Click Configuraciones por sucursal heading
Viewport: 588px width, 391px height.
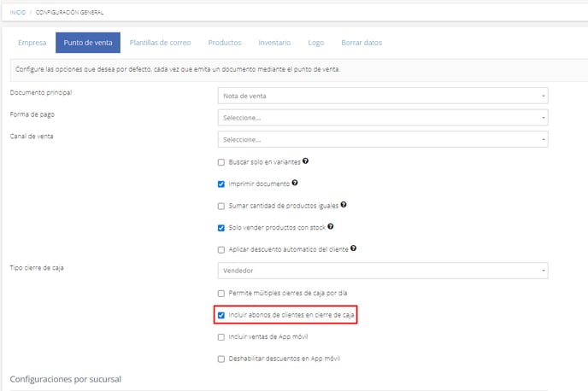click(66, 379)
